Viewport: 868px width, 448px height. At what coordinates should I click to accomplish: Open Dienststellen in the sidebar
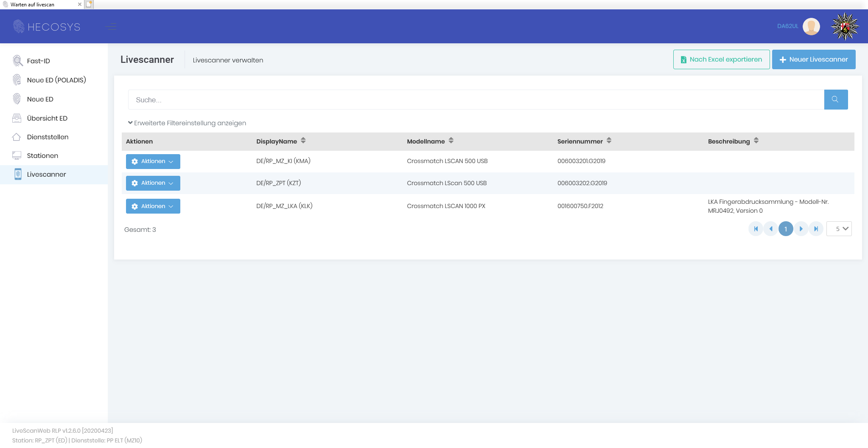[x=48, y=137]
